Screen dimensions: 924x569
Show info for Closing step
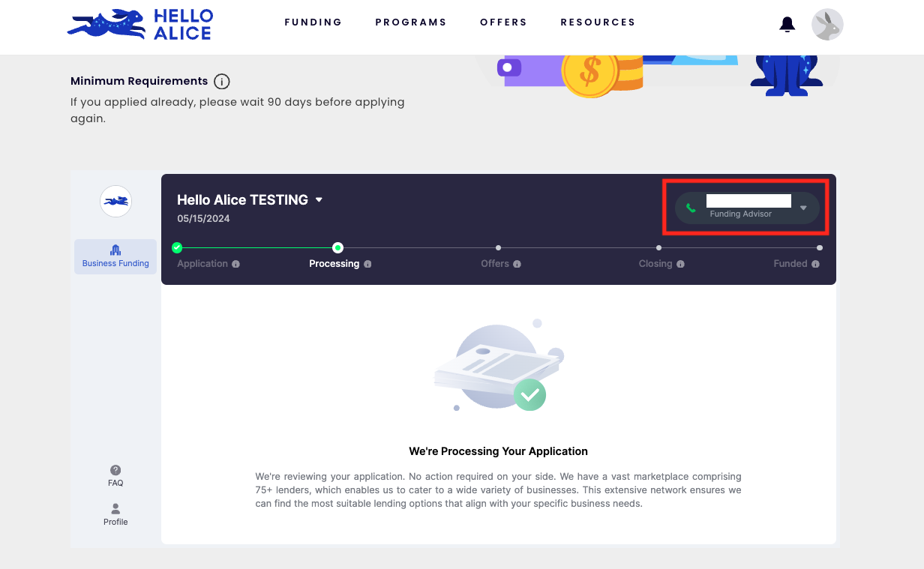click(x=680, y=264)
